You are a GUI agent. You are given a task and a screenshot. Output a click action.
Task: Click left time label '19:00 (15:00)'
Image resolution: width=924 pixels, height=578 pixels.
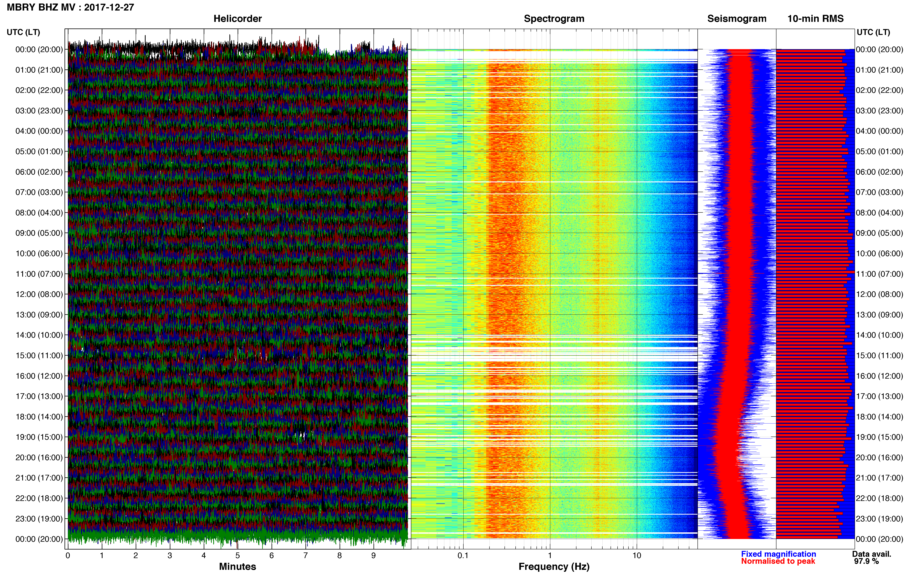pos(39,437)
